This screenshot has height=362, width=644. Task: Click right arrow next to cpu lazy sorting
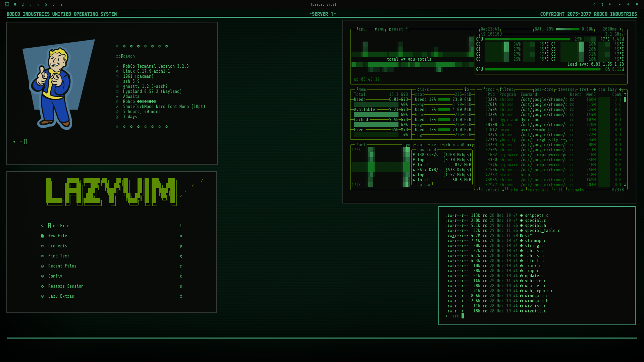[620, 89]
